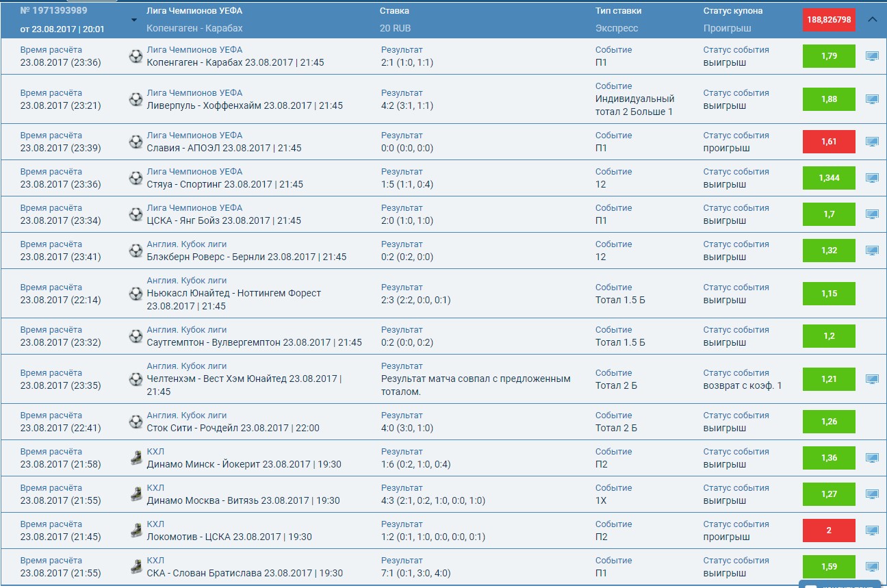Click the red 188,826798 total coefficient badge
This screenshot has width=887, height=588.
pos(829,20)
